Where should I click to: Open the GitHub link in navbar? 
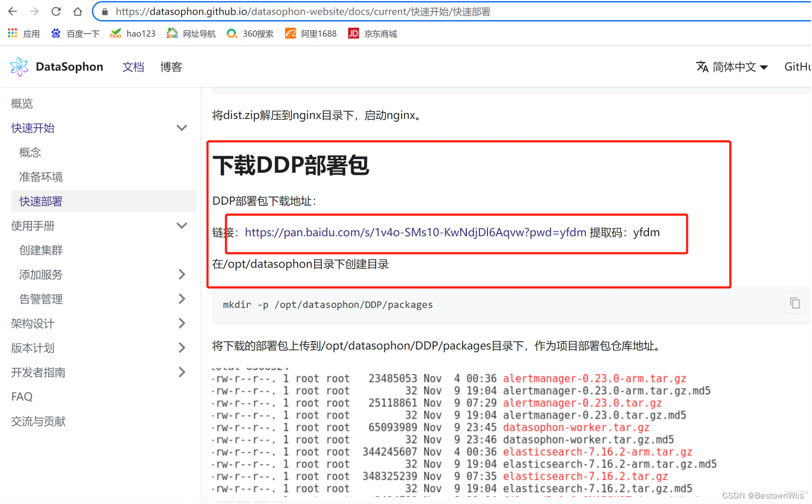point(798,67)
